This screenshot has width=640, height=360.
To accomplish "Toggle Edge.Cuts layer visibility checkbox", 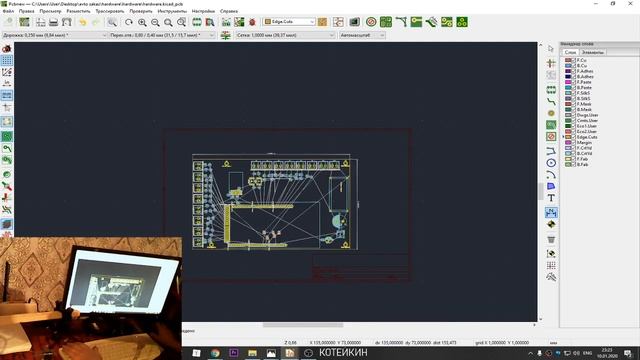I will click(573, 137).
